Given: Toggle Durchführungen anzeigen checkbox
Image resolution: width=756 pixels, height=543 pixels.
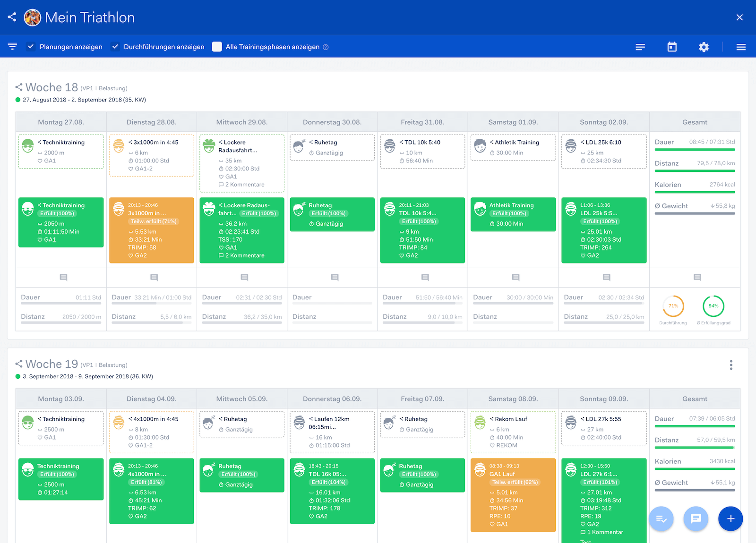Looking at the screenshot, I should point(115,47).
